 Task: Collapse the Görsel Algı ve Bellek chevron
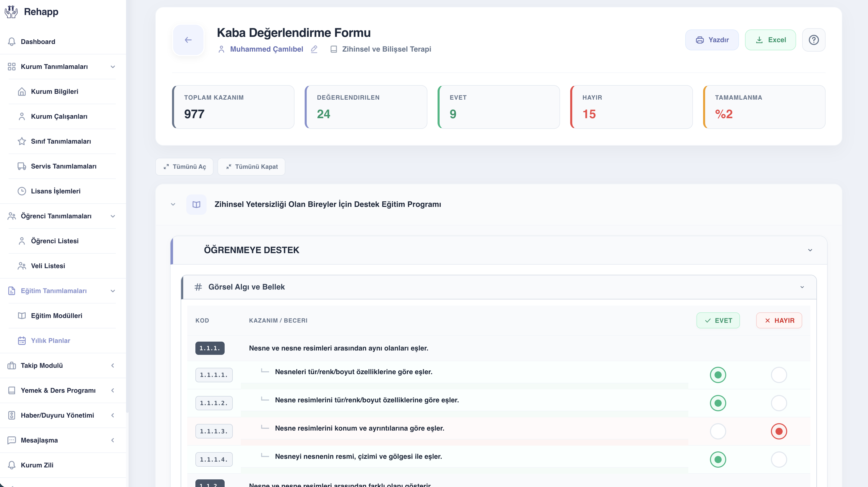point(802,287)
